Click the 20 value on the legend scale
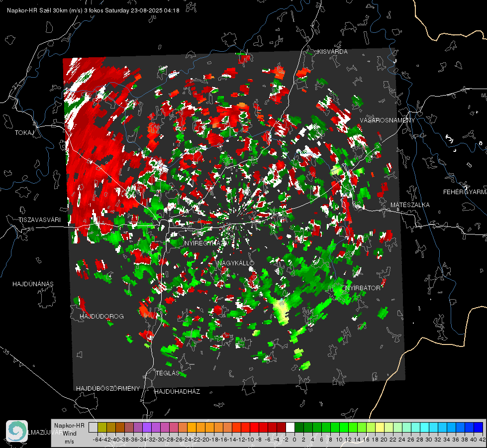The width and height of the screenshot is (487, 448). click(384, 440)
